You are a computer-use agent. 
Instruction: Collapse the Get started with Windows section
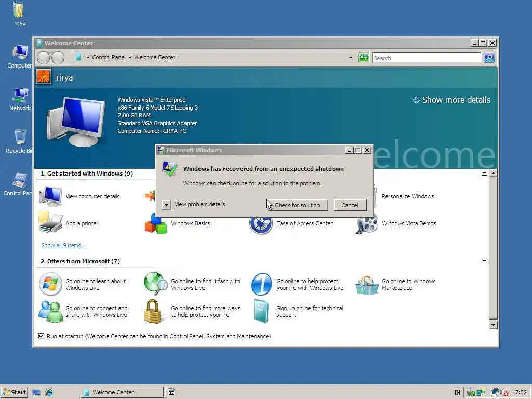point(485,173)
